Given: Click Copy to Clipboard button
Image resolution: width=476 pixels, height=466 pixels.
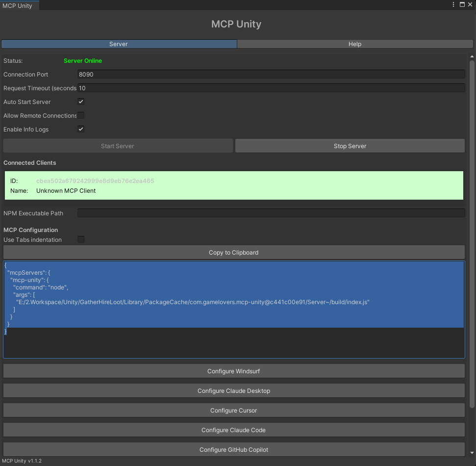Looking at the screenshot, I should 234,253.
